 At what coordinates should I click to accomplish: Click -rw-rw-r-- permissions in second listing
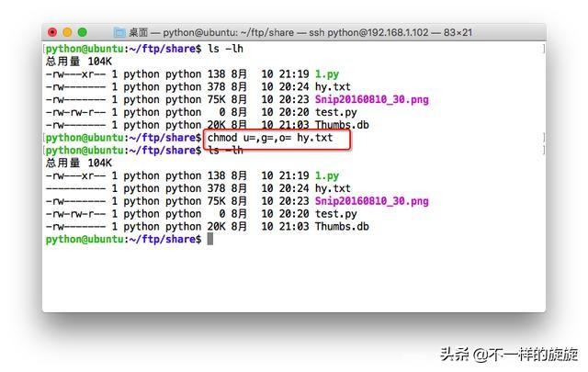[x=75, y=214]
